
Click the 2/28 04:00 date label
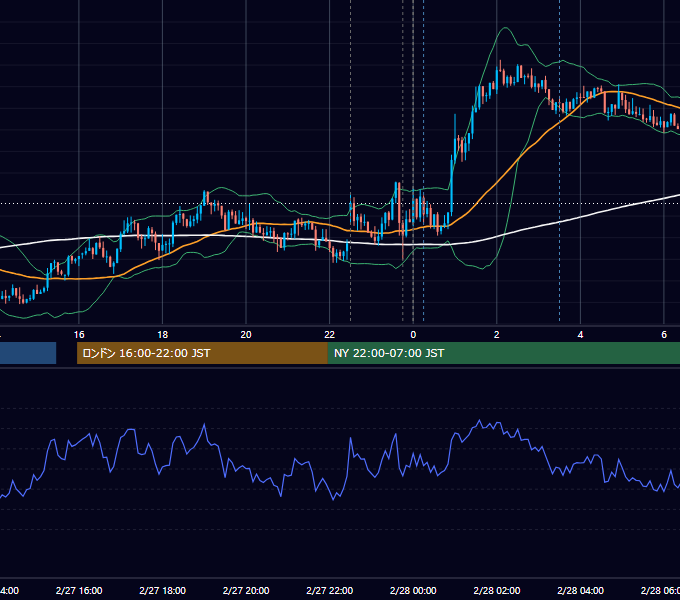(580, 590)
